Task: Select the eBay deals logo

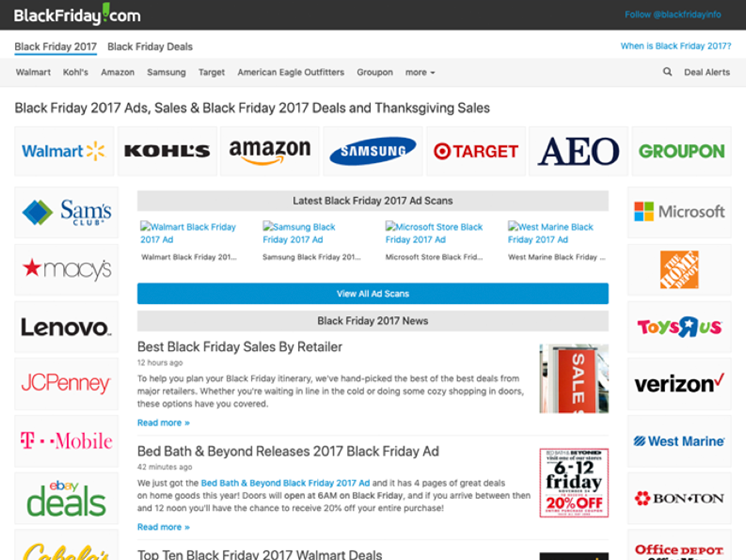Action: (x=66, y=498)
